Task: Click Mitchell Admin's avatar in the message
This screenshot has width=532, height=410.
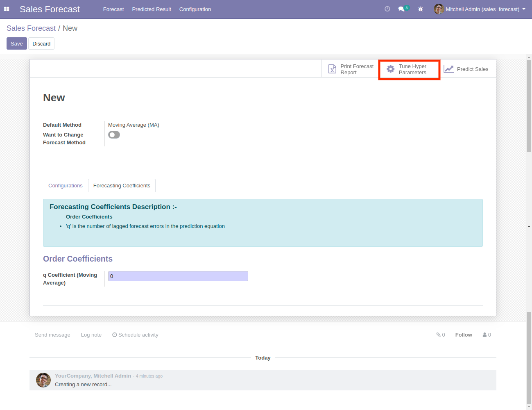Action: [x=43, y=380]
